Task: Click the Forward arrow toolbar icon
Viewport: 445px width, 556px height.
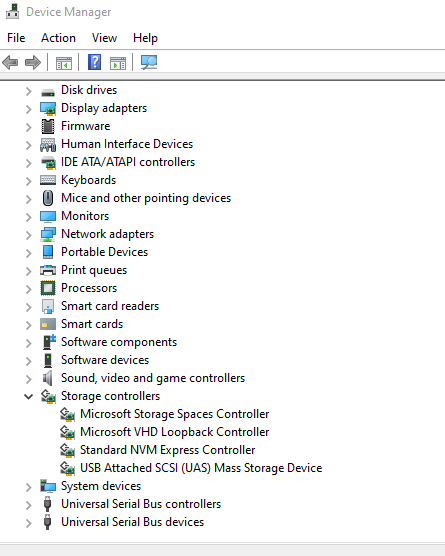Action: [x=33, y=62]
